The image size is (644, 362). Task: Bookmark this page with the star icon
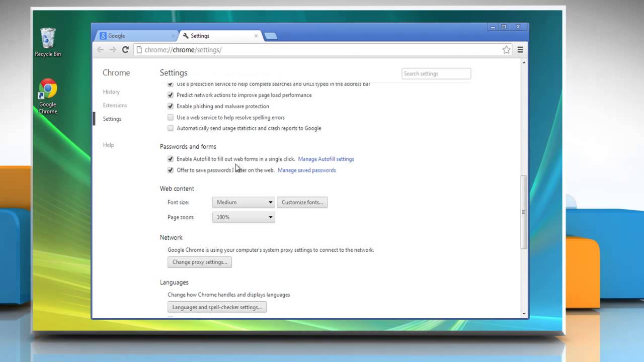point(507,50)
